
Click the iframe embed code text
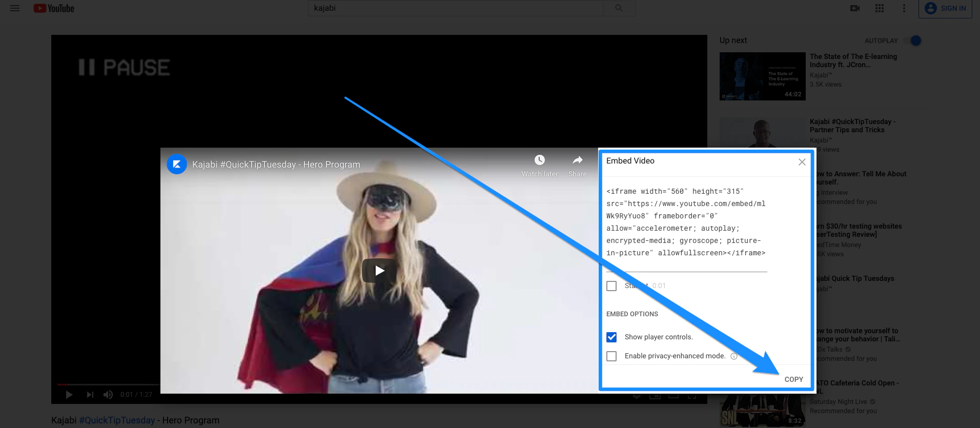686,222
